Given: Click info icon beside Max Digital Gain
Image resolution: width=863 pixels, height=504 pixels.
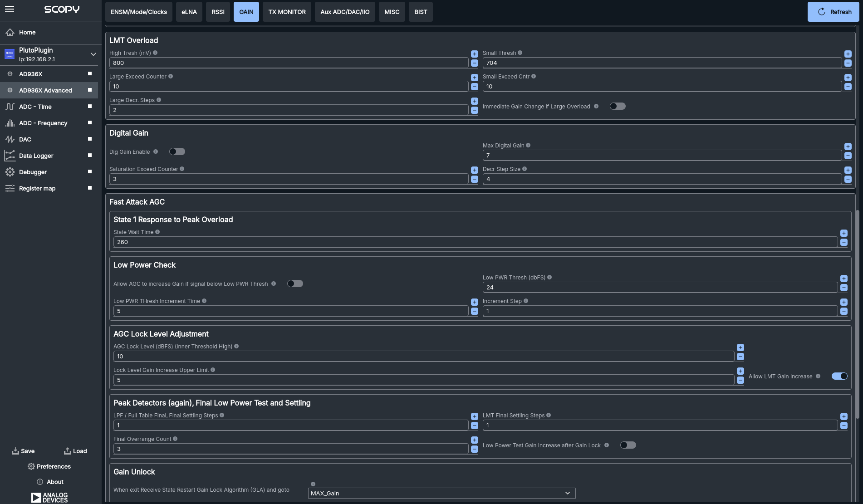Looking at the screenshot, I should pos(528,145).
